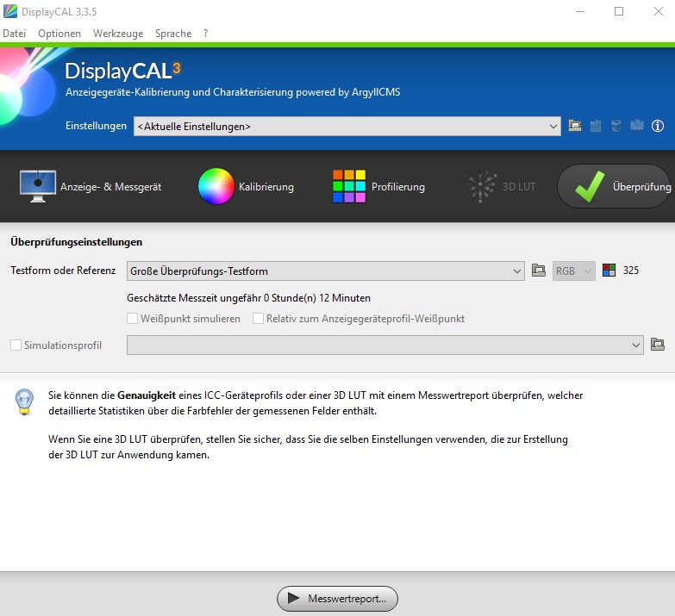Viewport: 675px width, 616px height.
Task: Click the color wheel Kalibrierung icon
Action: [216, 186]
